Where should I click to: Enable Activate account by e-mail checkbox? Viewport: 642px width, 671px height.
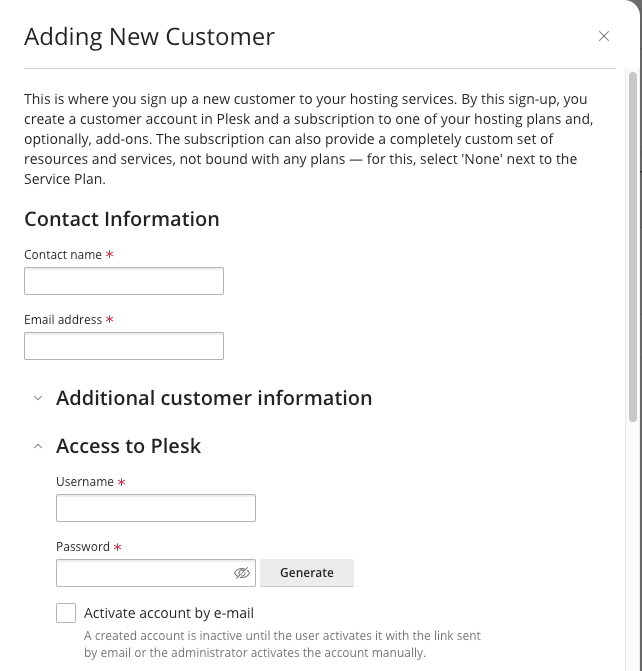point(66,613)
